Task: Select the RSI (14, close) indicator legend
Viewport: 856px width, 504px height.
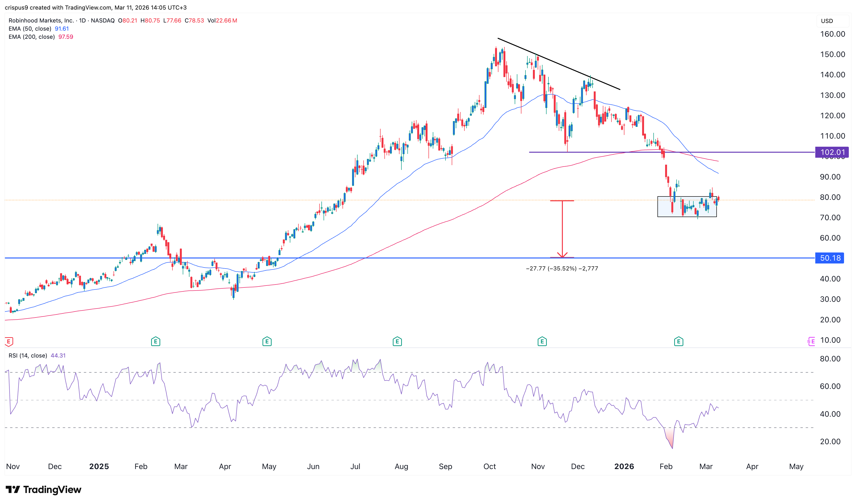Action: 28,356
